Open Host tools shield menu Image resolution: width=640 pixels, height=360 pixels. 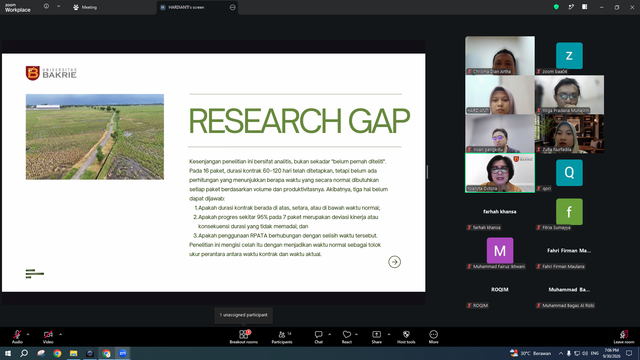(406, 337)
